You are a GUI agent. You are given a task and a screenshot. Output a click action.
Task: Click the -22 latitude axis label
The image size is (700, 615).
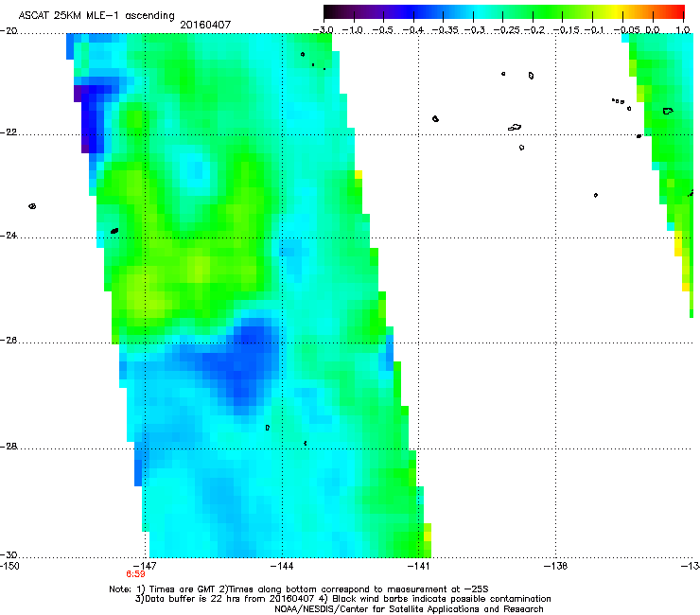click(9, 132)
